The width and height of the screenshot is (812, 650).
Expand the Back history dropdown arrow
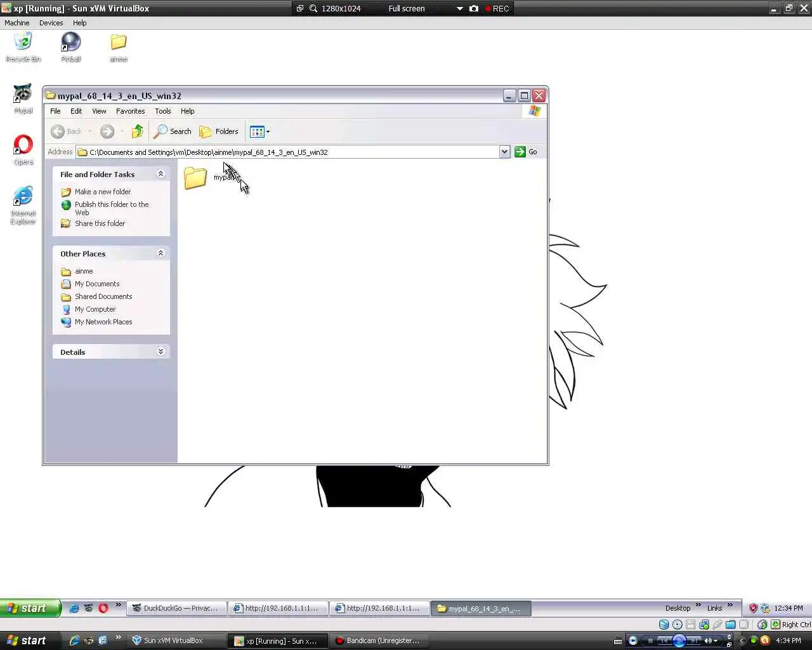(89, 131)
